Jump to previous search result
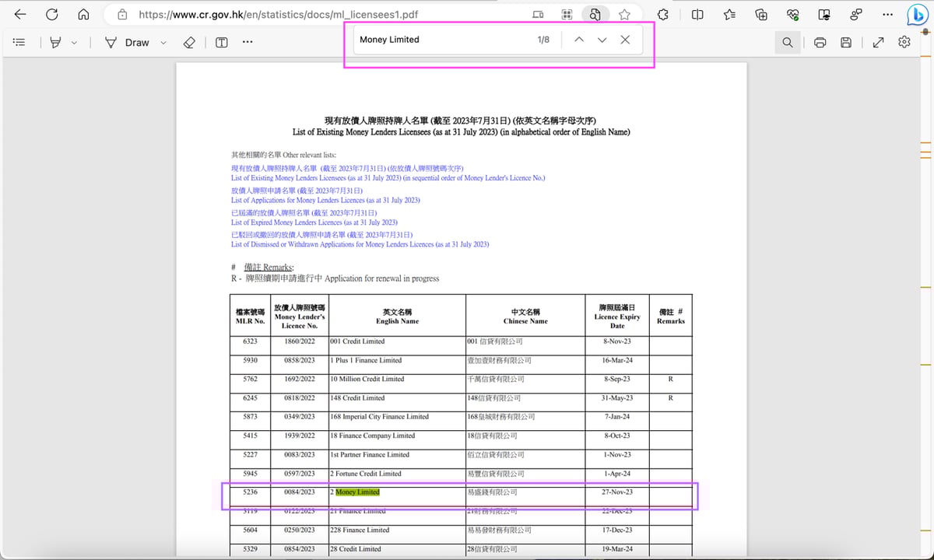Image resolution: width=934 pixels, height=560 pixels. (578, 40)
